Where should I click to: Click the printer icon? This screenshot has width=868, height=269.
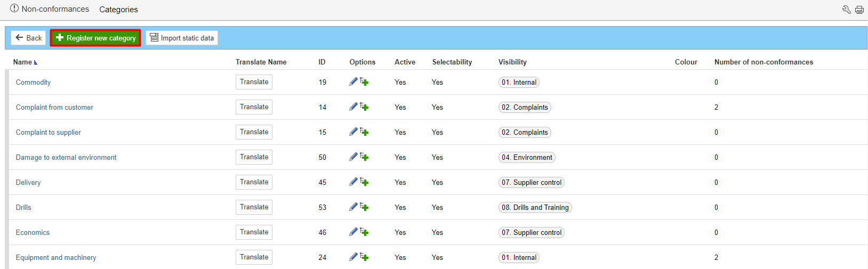(x=859, y=10)
